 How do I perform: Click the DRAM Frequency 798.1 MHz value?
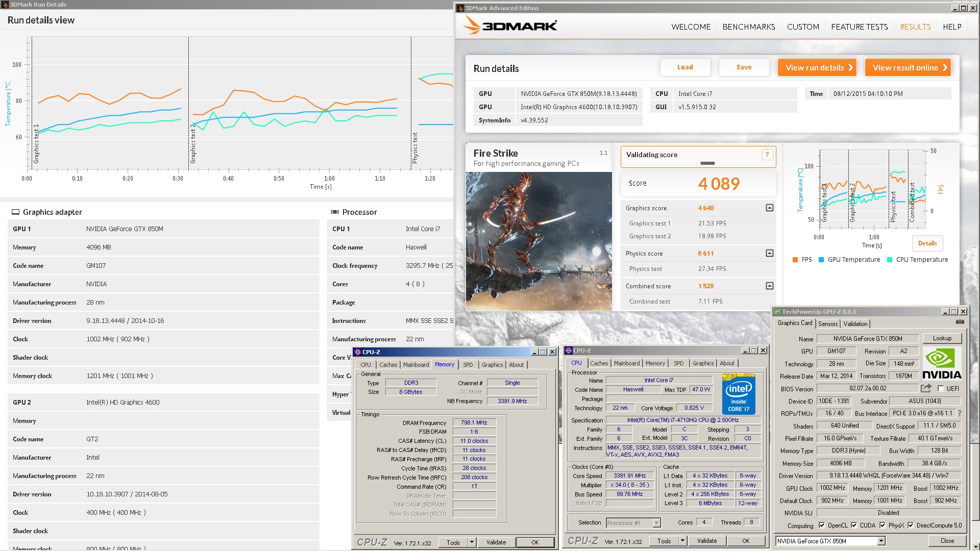pos(474,422)
